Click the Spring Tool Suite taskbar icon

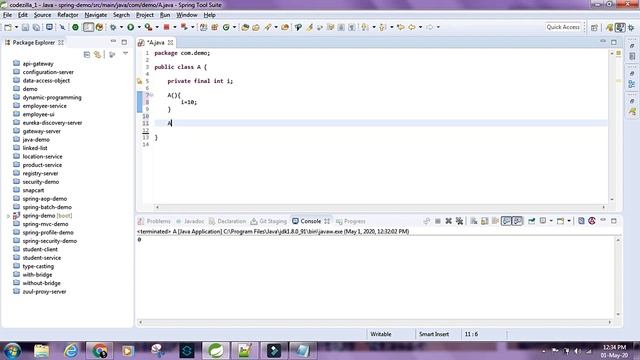pos(216,351)
